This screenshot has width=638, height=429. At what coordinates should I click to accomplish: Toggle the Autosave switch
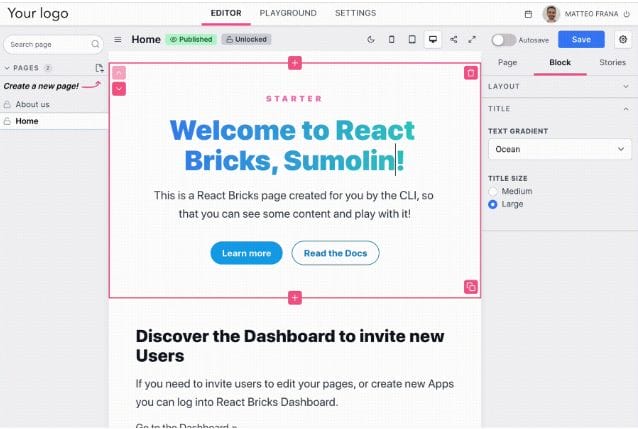click(503, 40)
